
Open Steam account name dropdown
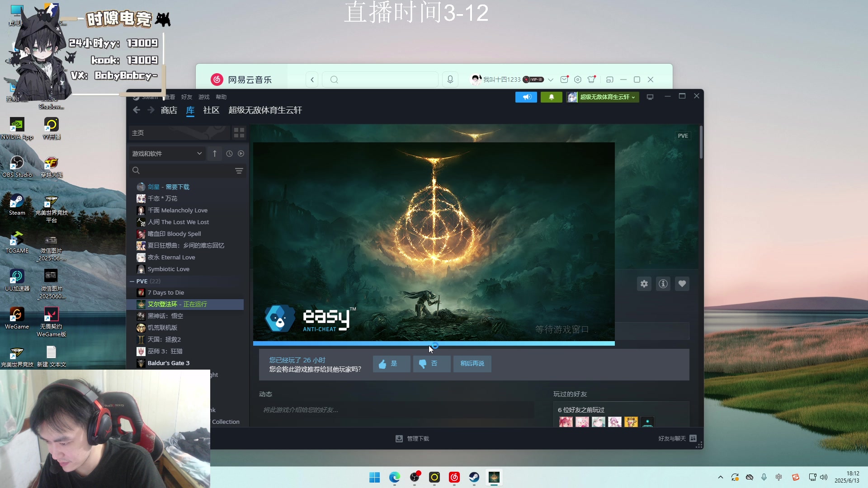[603, 97]
